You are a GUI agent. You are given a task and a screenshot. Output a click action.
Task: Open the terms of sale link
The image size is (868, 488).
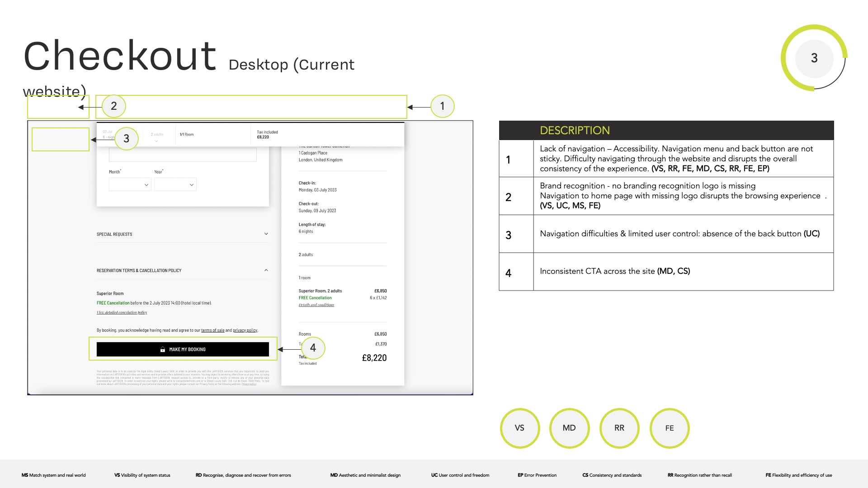click(x=212, y=330)
